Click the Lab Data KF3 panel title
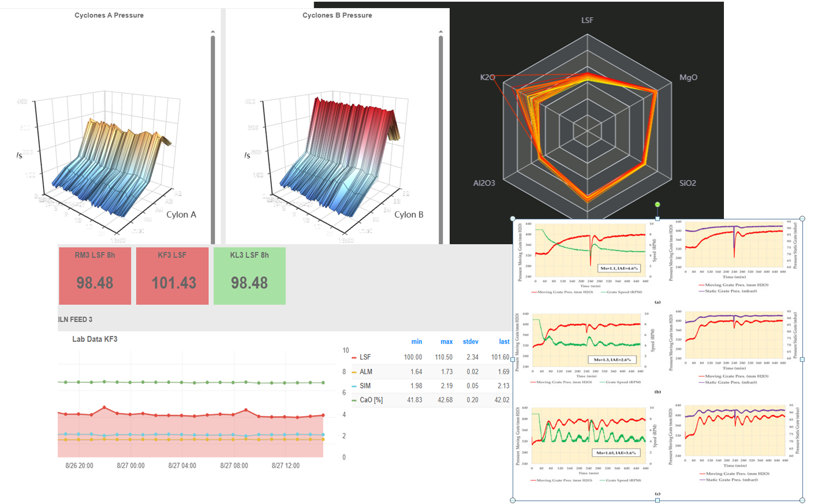Image resolution: width=818 pixels, height=504 pixels. [95, 339]
